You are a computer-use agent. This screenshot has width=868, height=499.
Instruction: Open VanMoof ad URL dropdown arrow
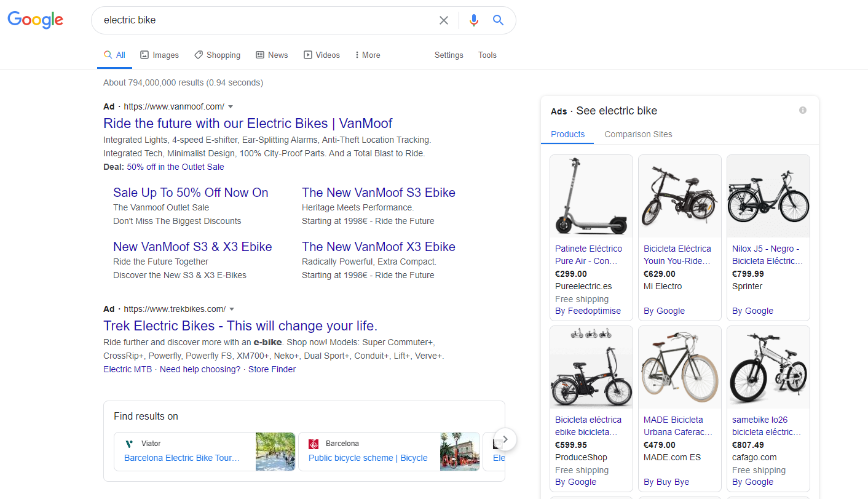coord(231,106)
